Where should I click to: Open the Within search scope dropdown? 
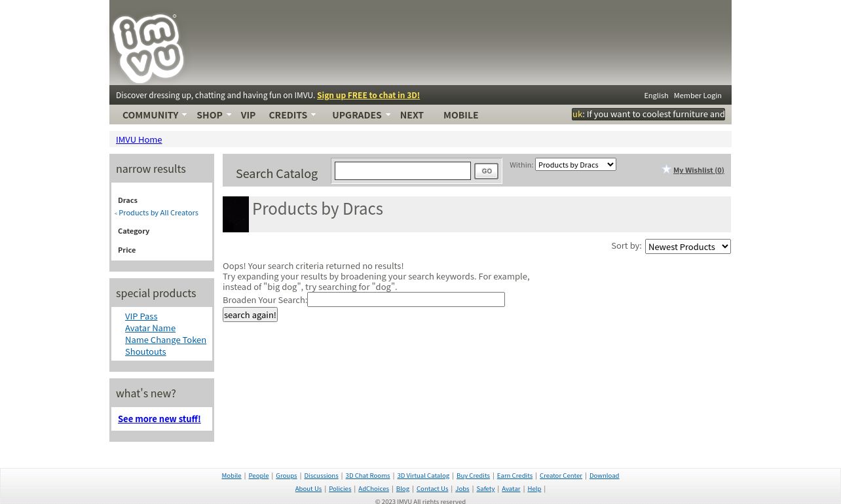(x=575, y=164)
